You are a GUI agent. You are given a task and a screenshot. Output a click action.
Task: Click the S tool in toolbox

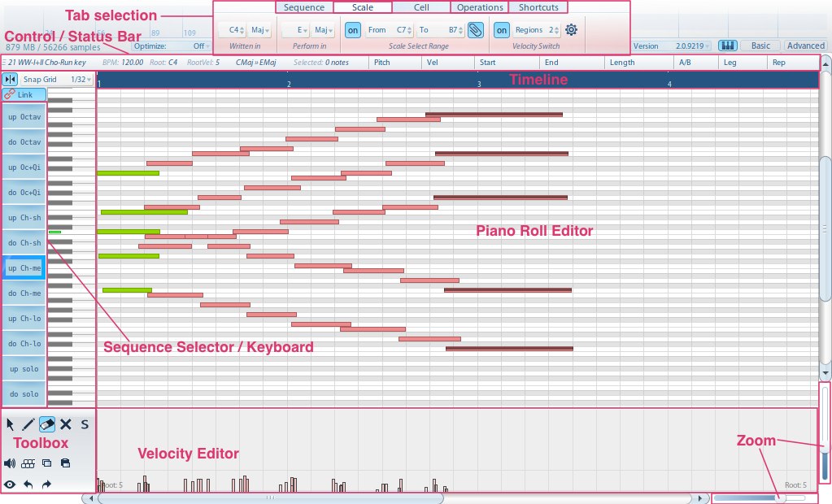click(x=85, y=424)
